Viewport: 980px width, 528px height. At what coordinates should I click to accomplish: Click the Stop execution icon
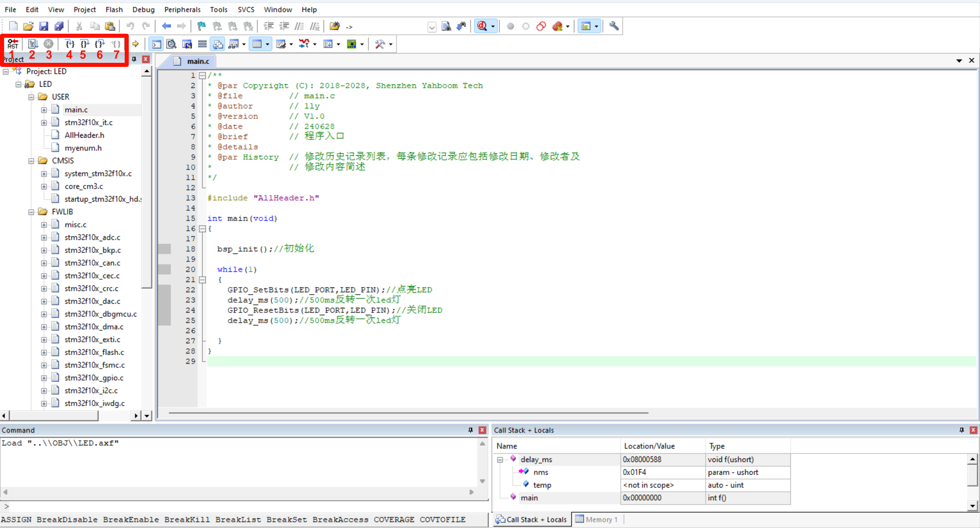49,44
